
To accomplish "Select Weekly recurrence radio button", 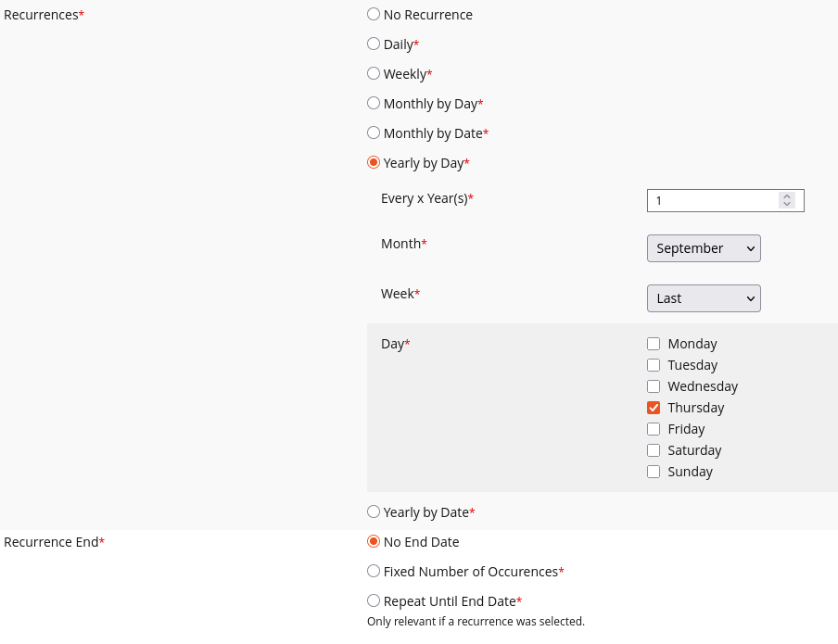I will pos(374,74).
